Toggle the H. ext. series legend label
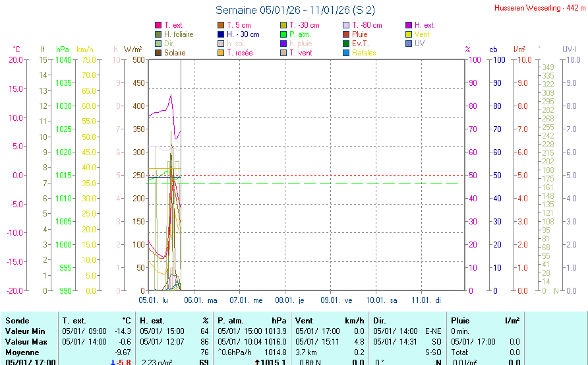The height and width of the screenshot is (365, 588). pos(425,25)
